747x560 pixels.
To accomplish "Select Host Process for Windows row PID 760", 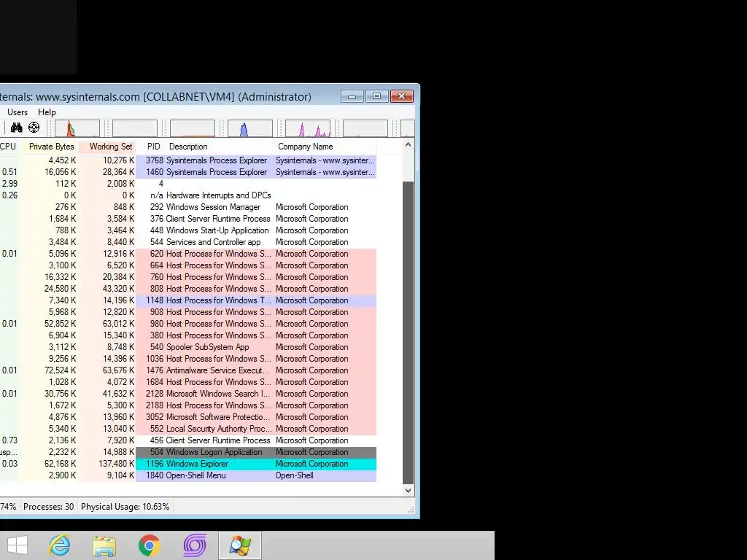I will (x=188, y=277).
